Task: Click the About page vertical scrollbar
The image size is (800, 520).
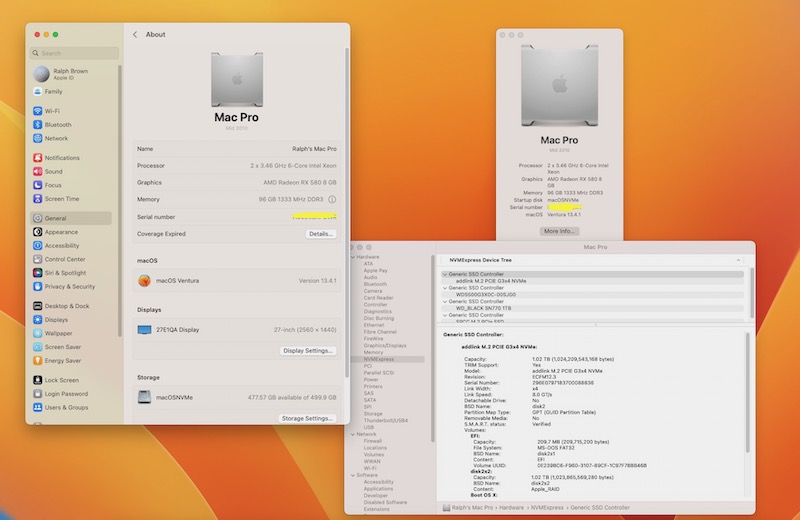Action: pos(347,213)
